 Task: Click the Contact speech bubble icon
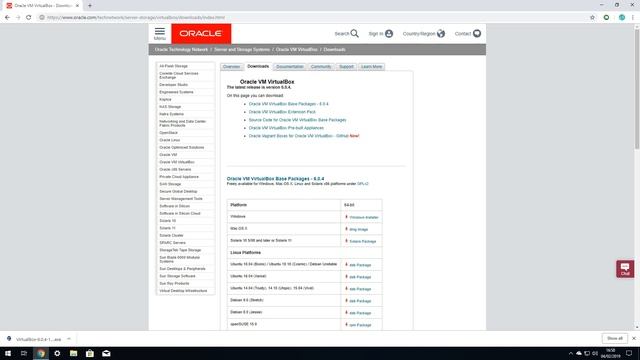pos(477,33)
